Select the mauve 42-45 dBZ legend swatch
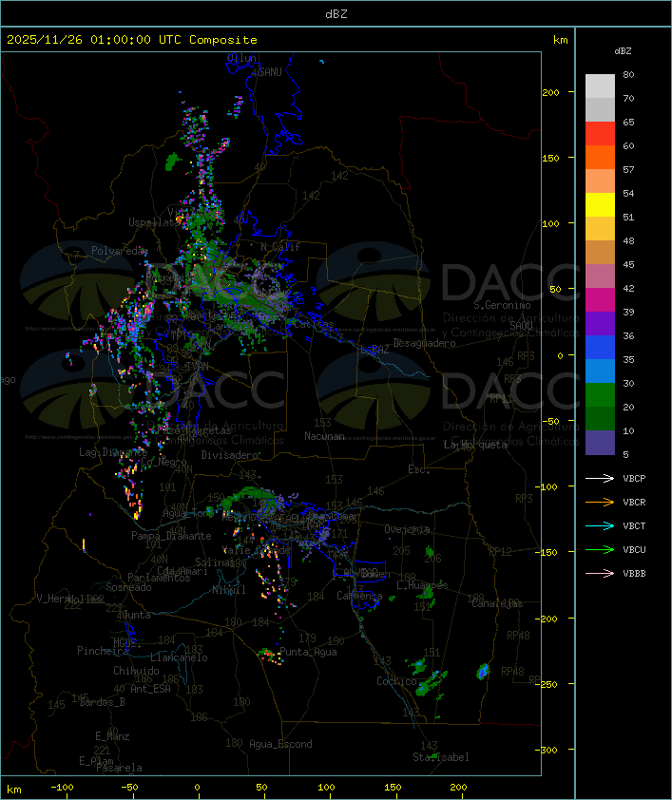The width and height of the screenshot is (672, 800). 600,276
